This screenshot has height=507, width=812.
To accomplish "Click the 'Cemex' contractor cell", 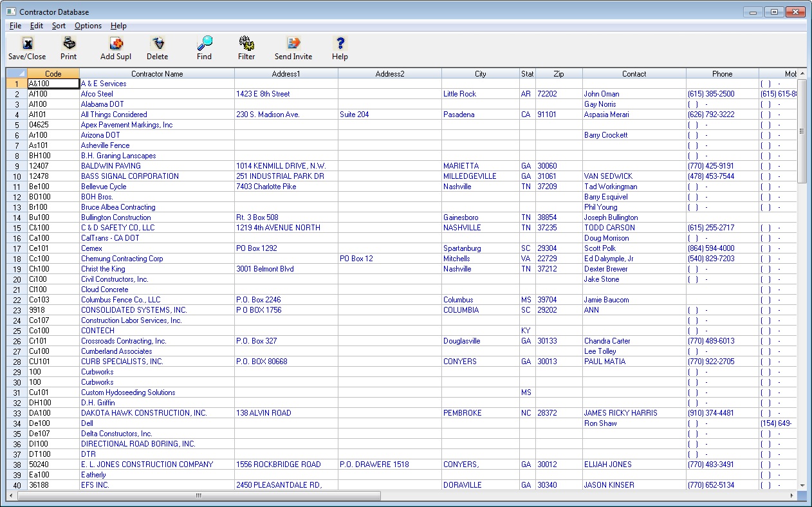I will click(157, 248).
